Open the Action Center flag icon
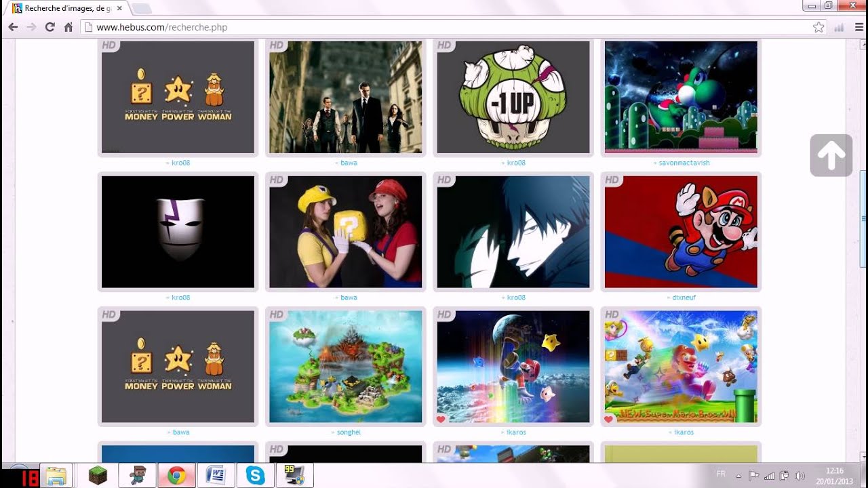 753,476
